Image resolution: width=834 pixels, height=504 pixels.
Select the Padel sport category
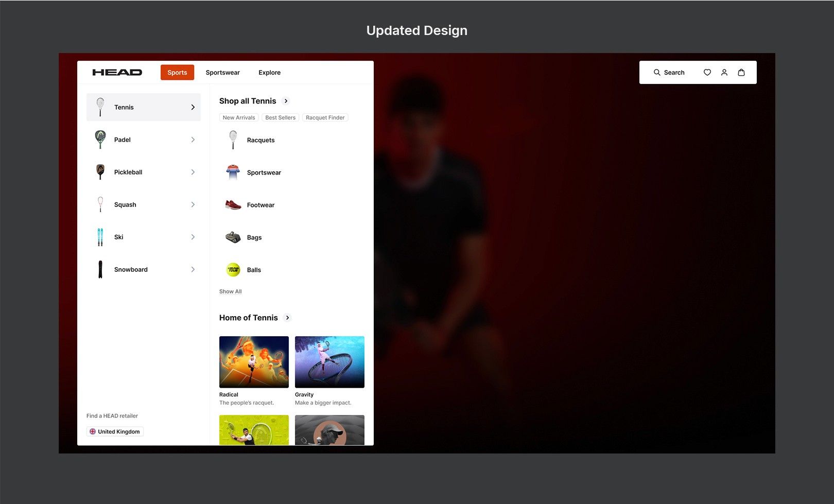coord(144,140)
